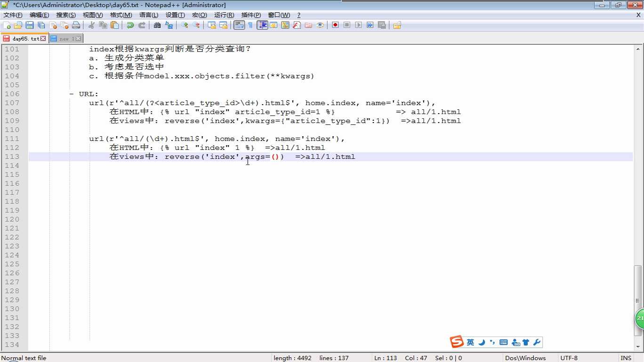Open the 设置(T) menu
644x362 pixels.
(x=175, y=15)
